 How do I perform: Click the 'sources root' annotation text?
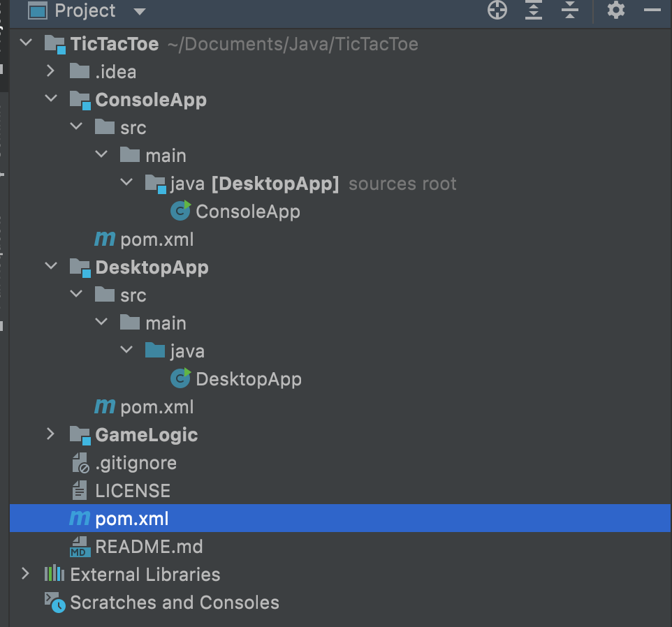[402, 184]
